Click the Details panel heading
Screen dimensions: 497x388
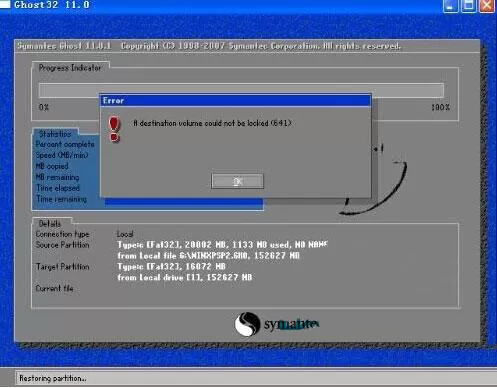click(50, 224)
